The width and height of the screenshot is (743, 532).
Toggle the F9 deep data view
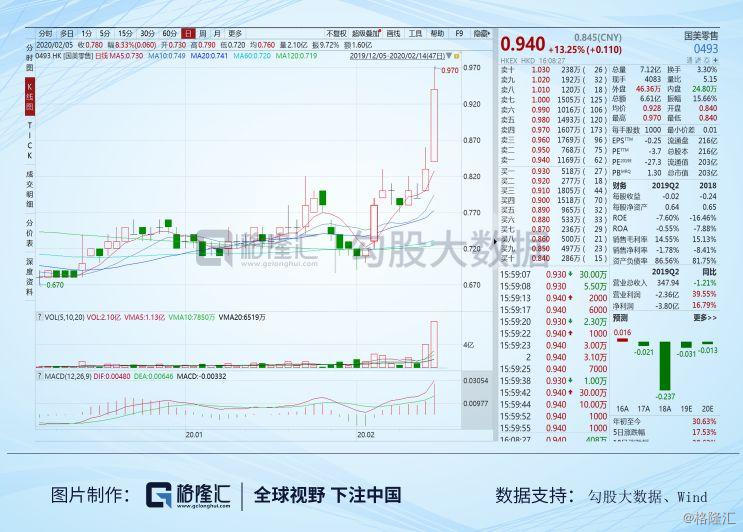[x=459, y=33]
